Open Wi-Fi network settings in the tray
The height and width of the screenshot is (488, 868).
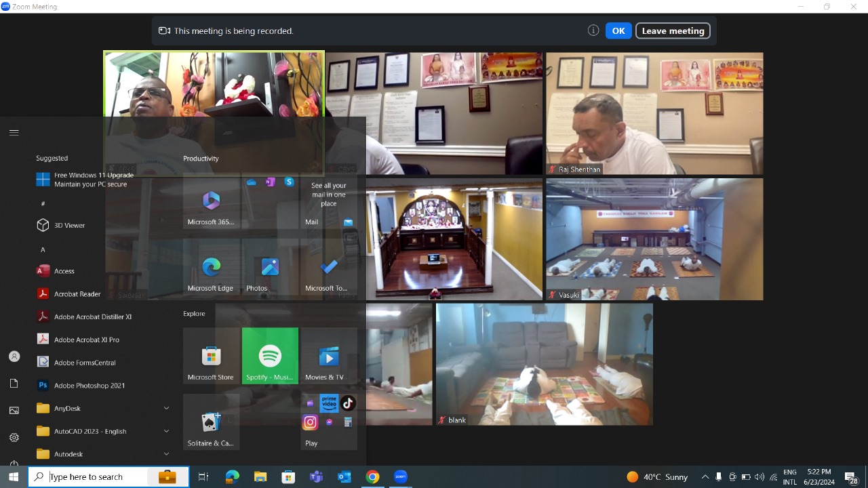click(x=774, y=477)
